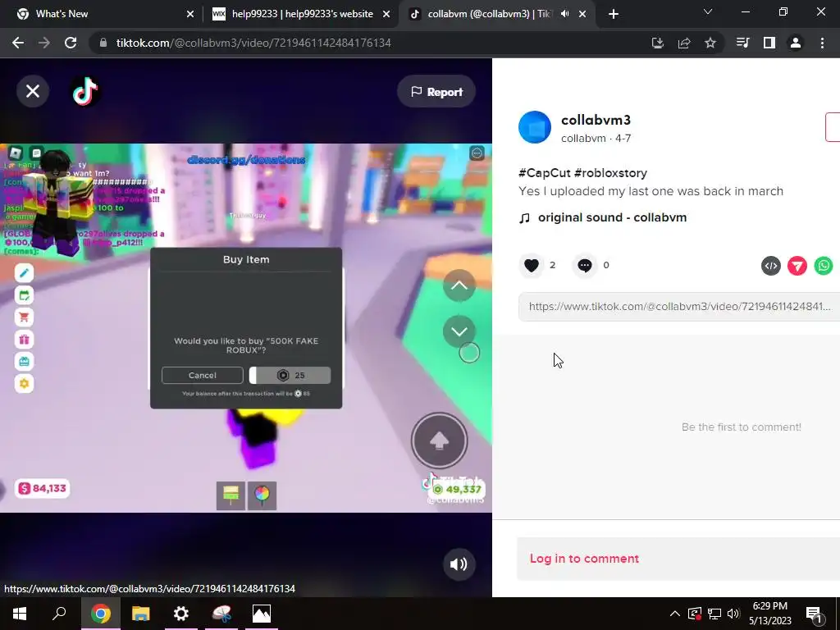View site information via the lock icon
The width and height of the screenshot is (840, 630).
[x=103, y=43]
